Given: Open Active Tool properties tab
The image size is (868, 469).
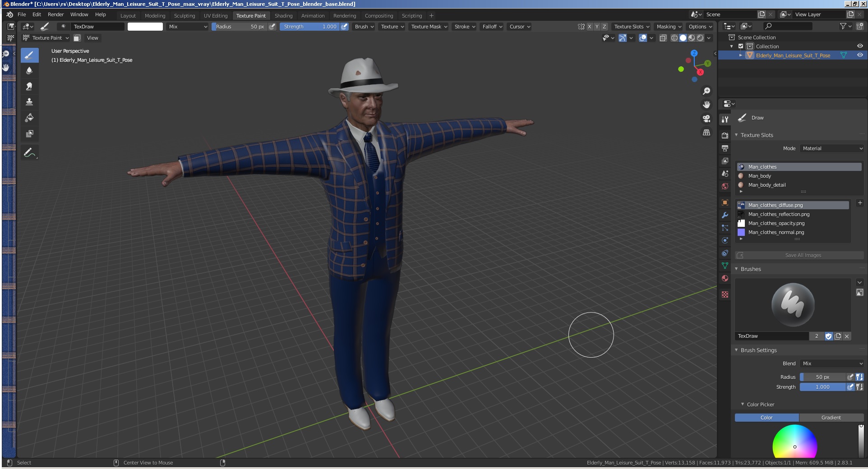Looking at the screenshot, I should click(725, 120).
